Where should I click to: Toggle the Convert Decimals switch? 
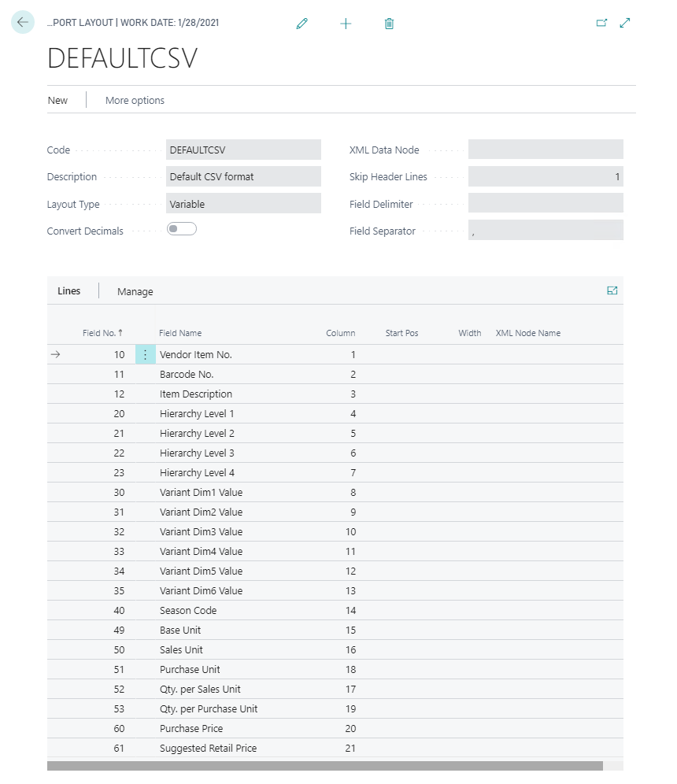pyautogui.click(x=182, y=229)
